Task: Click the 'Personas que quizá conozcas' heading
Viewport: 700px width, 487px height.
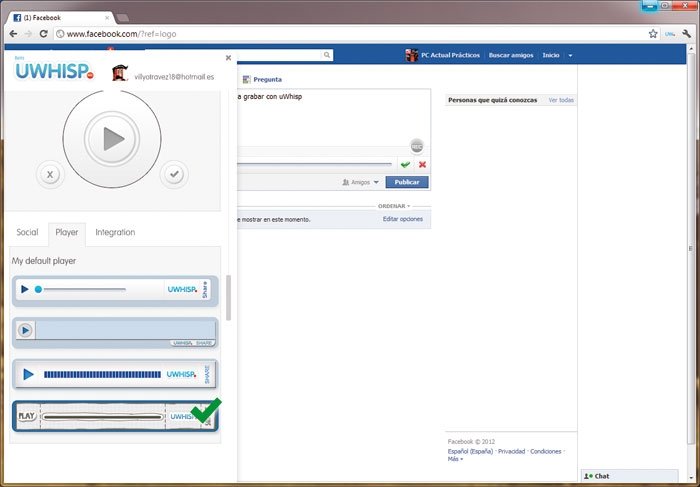Action: (x=492, y=100)
